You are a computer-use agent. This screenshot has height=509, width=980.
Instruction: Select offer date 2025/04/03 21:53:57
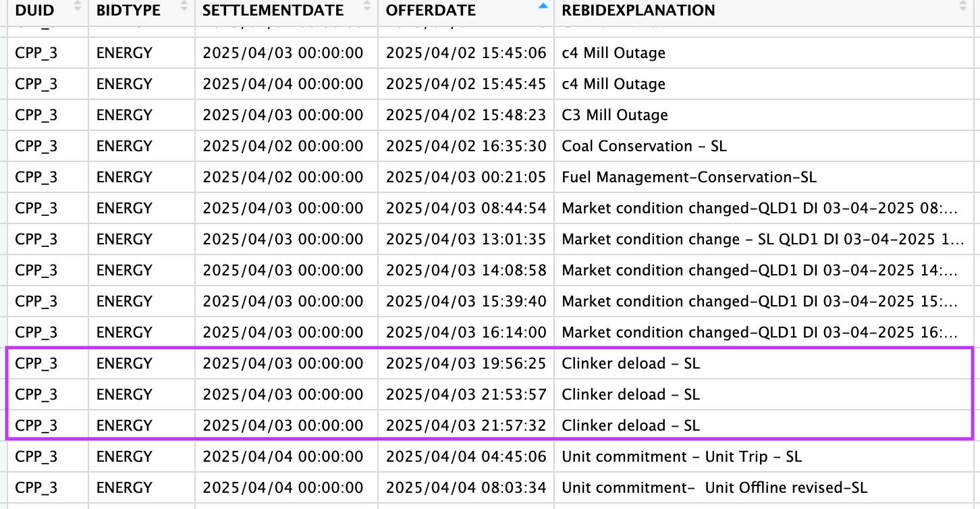pos(466,394)
